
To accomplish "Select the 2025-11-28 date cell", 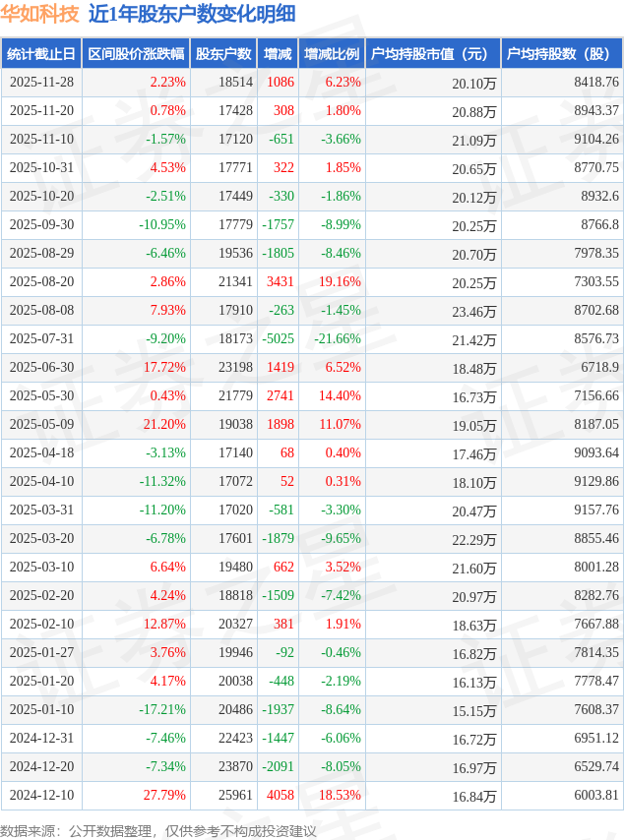I will point(40,83).
